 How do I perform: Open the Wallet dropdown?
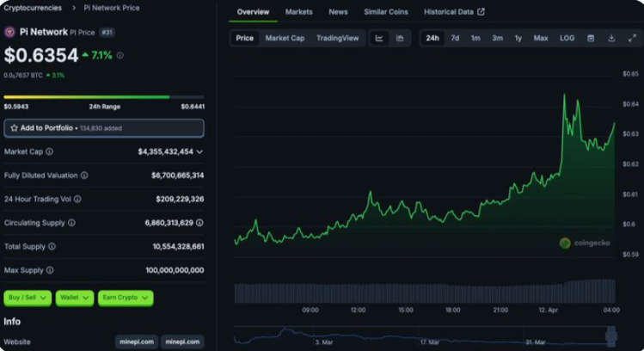pos(74,298)
